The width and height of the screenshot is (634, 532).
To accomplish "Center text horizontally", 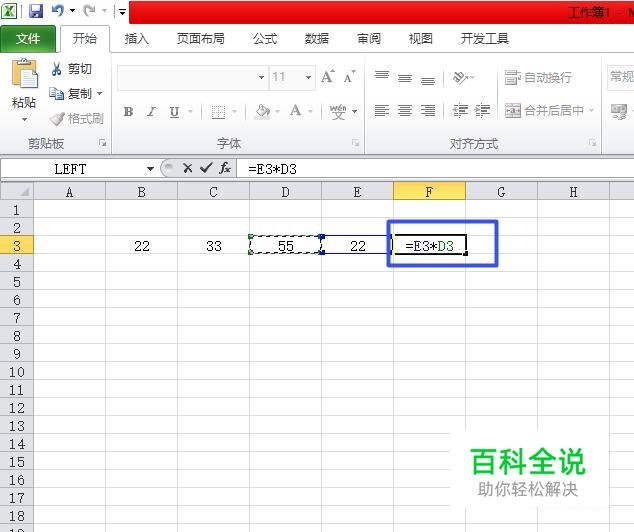I will tap(405, 110).
